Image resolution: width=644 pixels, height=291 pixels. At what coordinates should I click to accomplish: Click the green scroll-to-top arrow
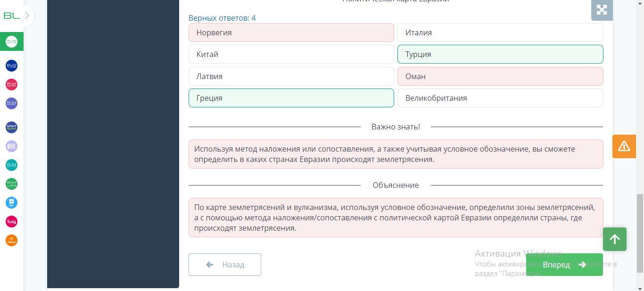(x=614, y=239)
